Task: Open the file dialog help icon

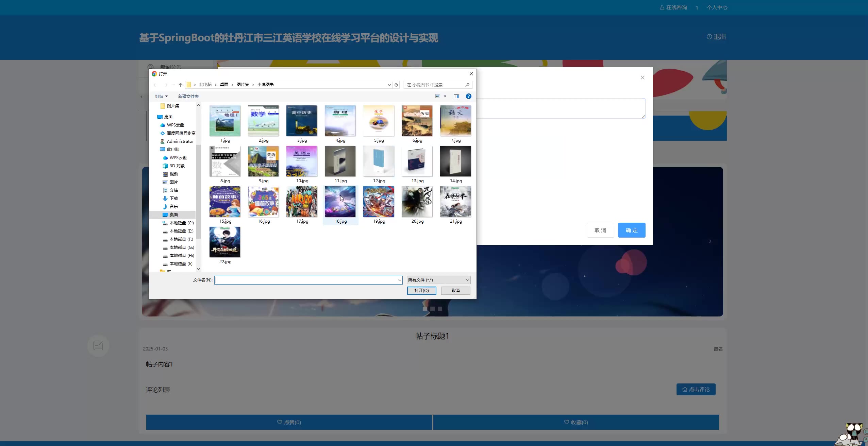Action: 468,96
